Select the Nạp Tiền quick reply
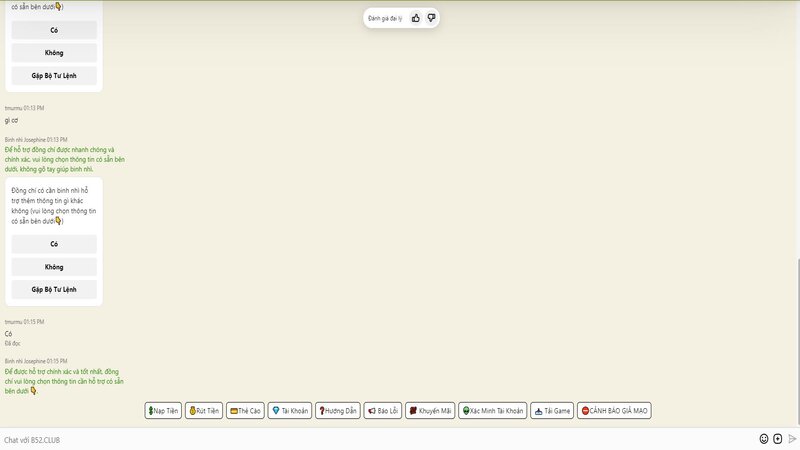The height and width of the screenshot is (450, 800). tap(163, 411)
